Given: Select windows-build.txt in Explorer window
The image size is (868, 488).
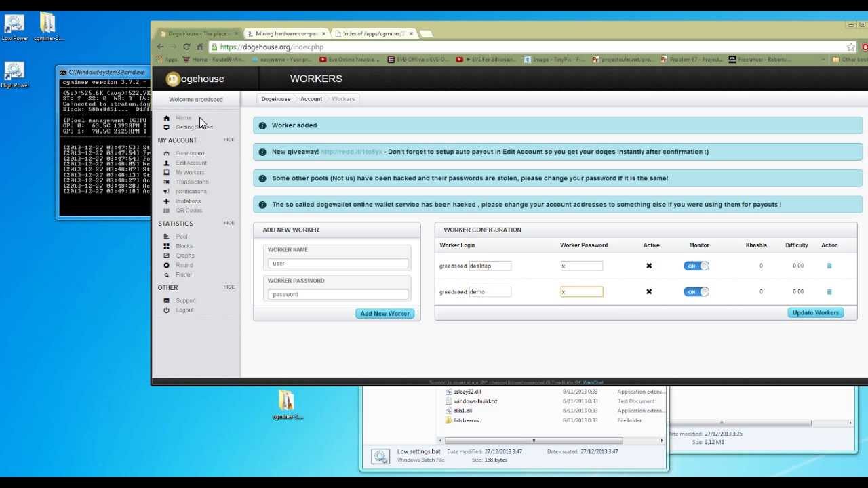Looking at the screenshot, I should [x=475, y=401].
